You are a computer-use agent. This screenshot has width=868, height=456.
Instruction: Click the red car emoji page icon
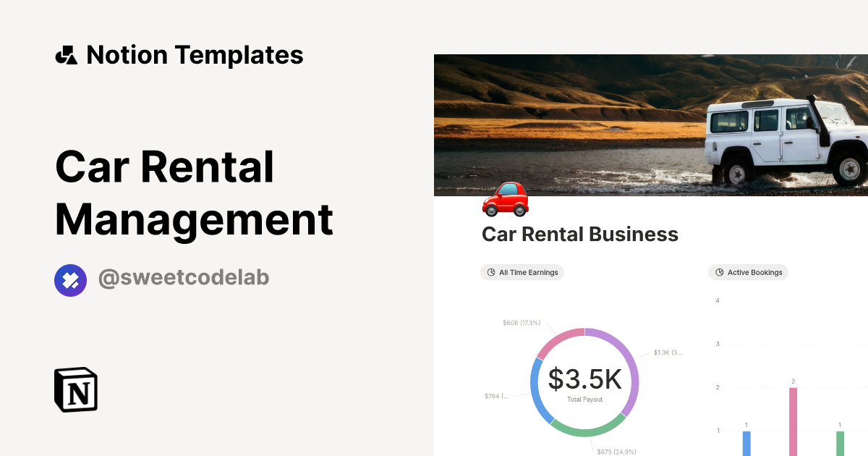coord(505,199)
